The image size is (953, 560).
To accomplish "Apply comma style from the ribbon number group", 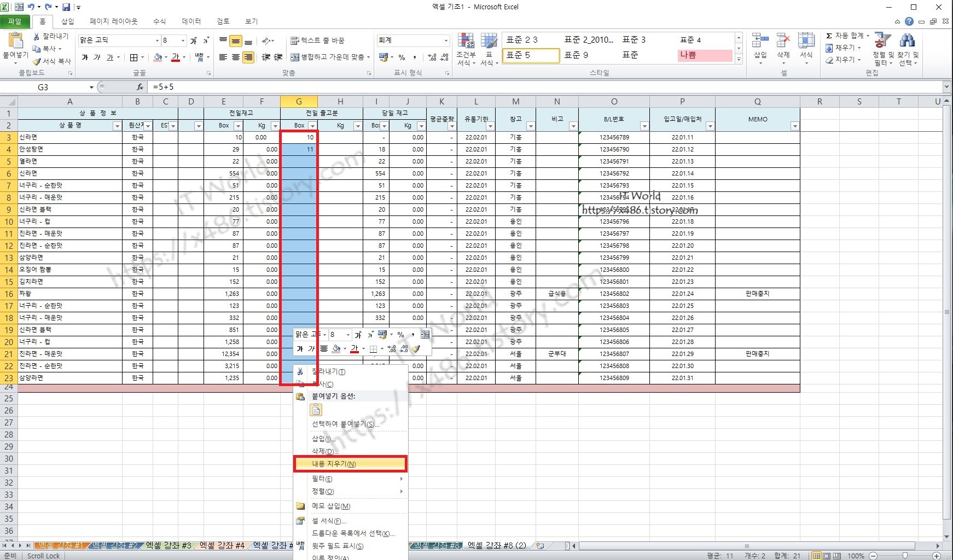I will click(x=415, y=57).
